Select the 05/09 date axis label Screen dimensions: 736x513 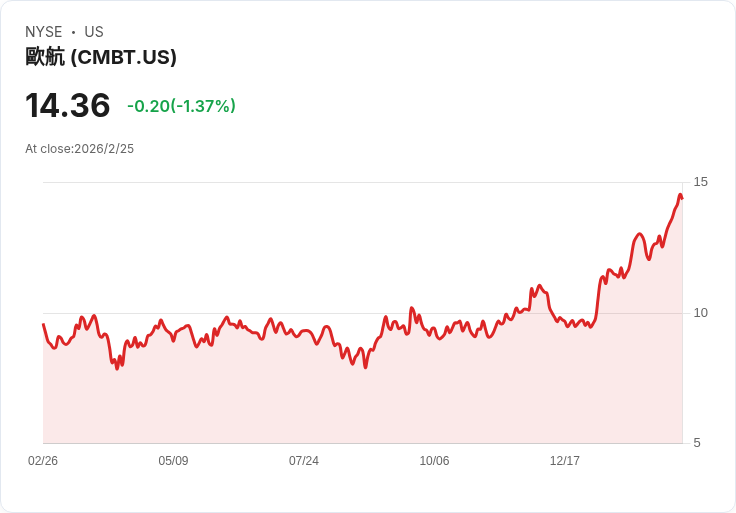tap(173, 461)
